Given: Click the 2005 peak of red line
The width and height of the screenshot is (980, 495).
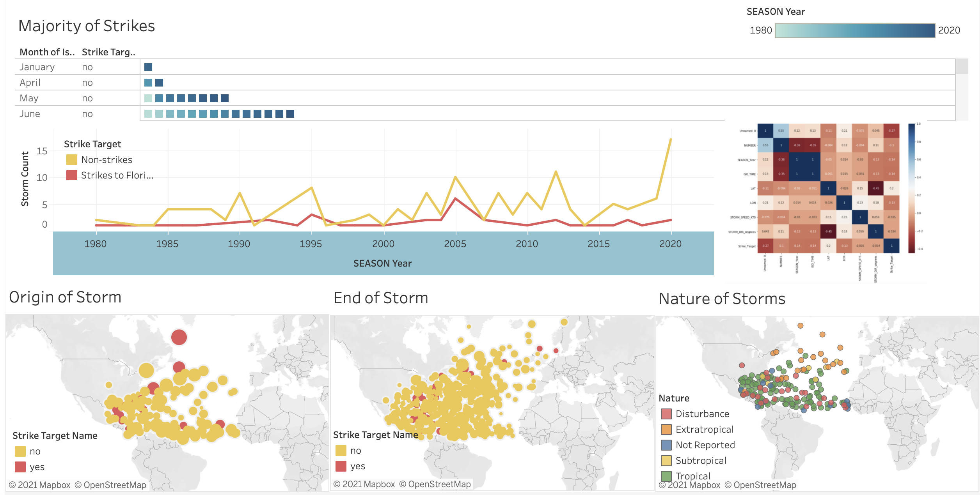Looking at the screenshot, I should click(455, 198).
